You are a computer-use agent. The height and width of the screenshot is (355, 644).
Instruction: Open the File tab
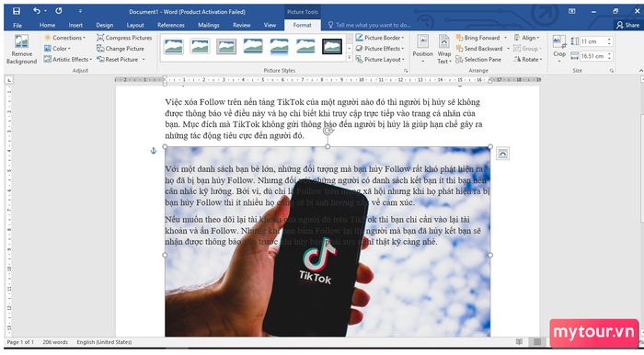click(x=17, y=25)
